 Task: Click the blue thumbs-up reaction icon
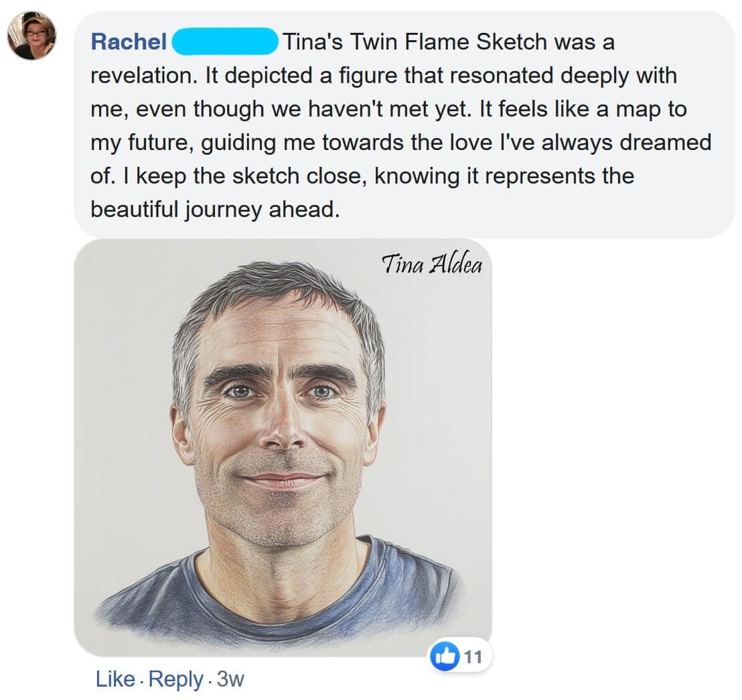coord(447,656)
